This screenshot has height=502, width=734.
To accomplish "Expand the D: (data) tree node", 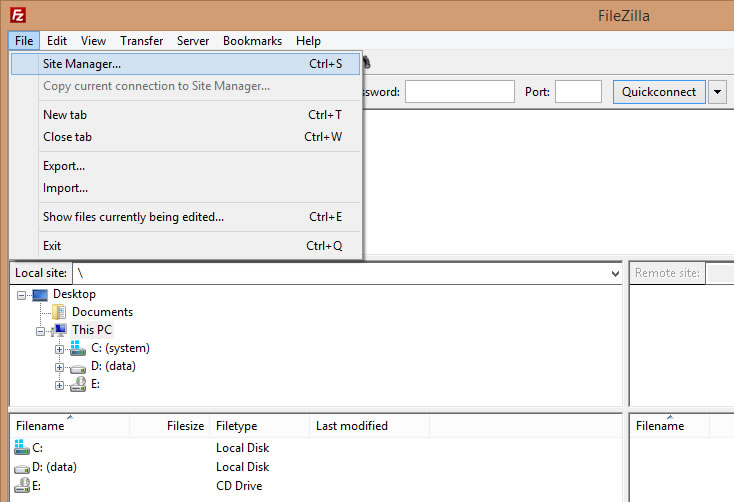I will [x=60, y=367].
